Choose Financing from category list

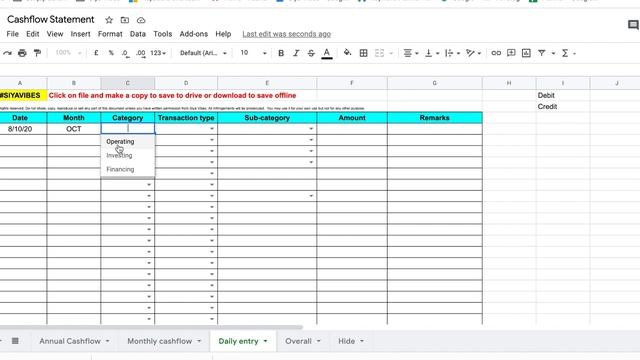coord(128,169)
